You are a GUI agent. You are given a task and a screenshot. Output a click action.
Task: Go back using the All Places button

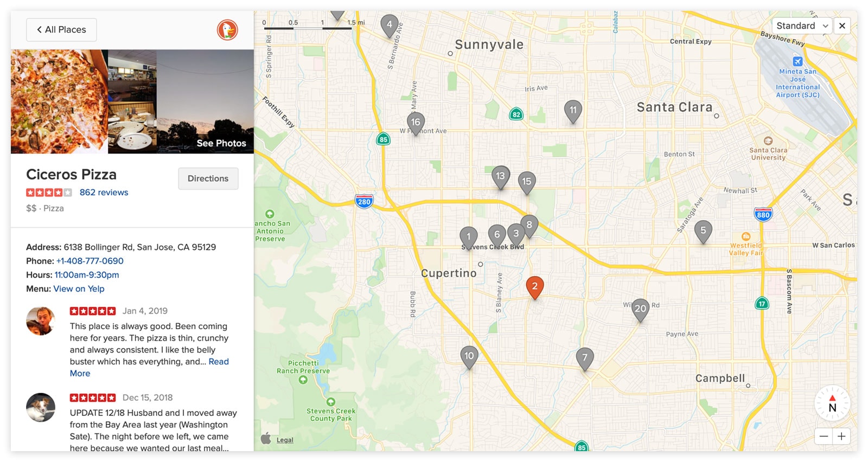pos(61,30)
